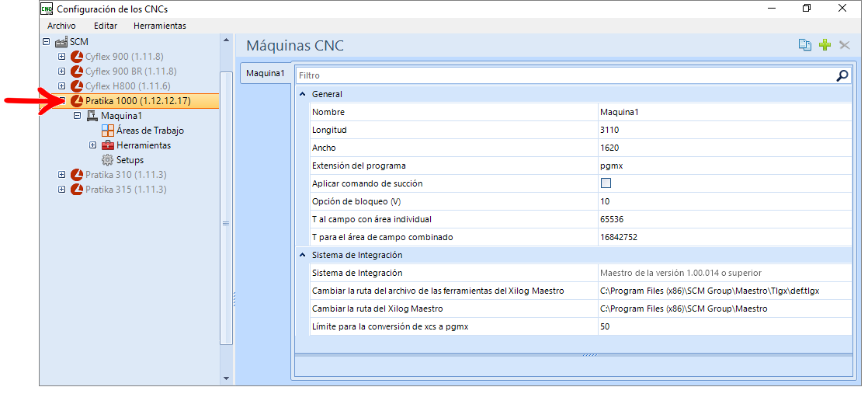Click the Pratika 310 red logo icon
The image size is (868, 394).
pyautogui.click(x=77, y=175)
